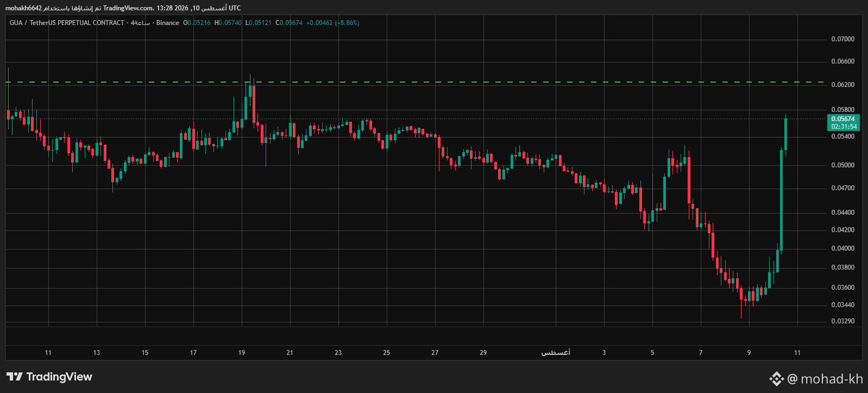Click the @ mohad-kh username text
Viewport: 868px width, 393px height.
[x=825, y=379]
